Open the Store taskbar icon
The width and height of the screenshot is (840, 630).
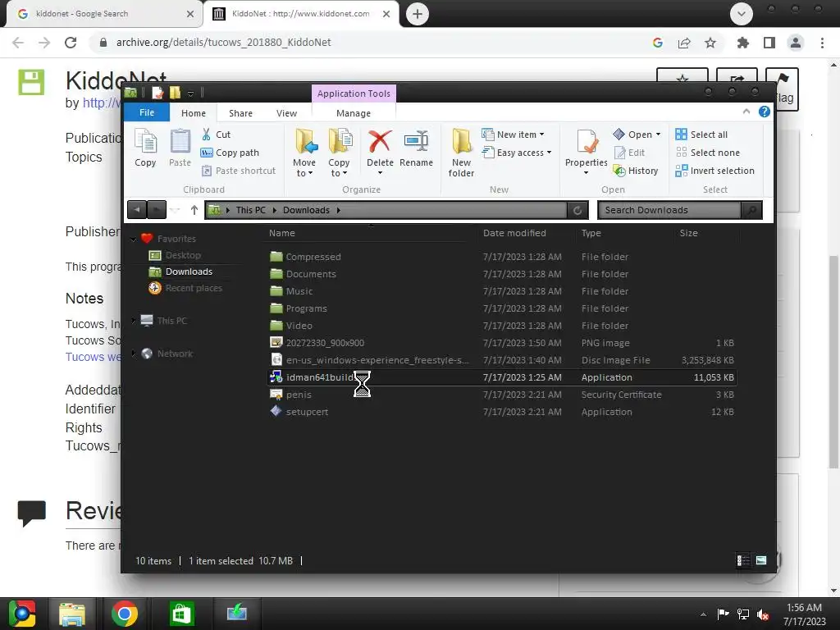coord(181,614)
